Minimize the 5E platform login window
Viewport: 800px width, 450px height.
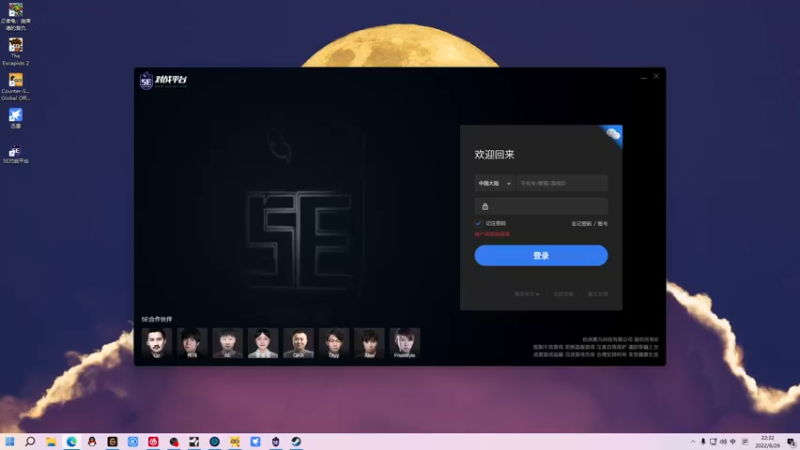click(643, 77)
